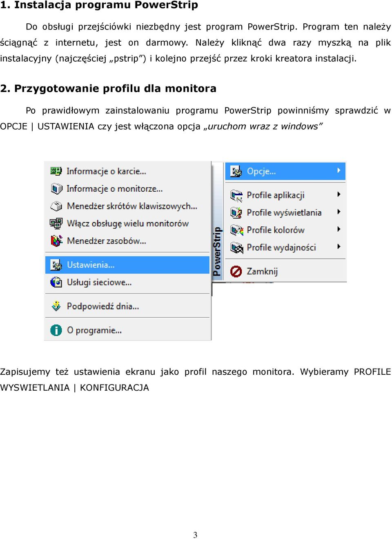The height and width of the screenshot is (539, 392).
Task: Choose Profile aplikacji menu label
Action: pos(276,195)
